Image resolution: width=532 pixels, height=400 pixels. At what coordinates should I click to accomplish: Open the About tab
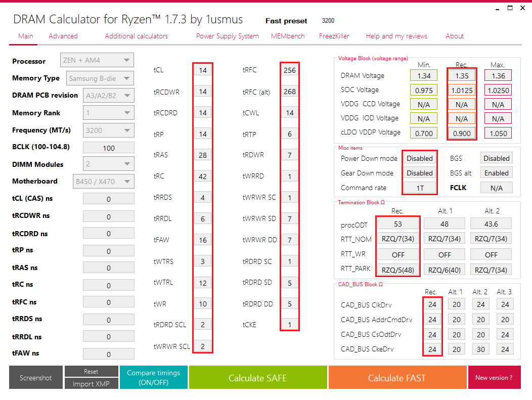(454, 36)
